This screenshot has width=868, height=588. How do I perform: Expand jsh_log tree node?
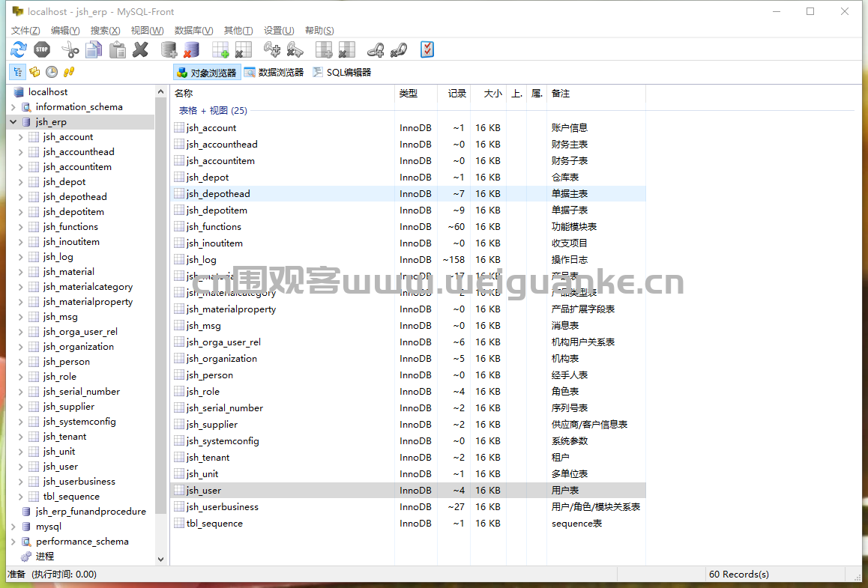(20, 257)
